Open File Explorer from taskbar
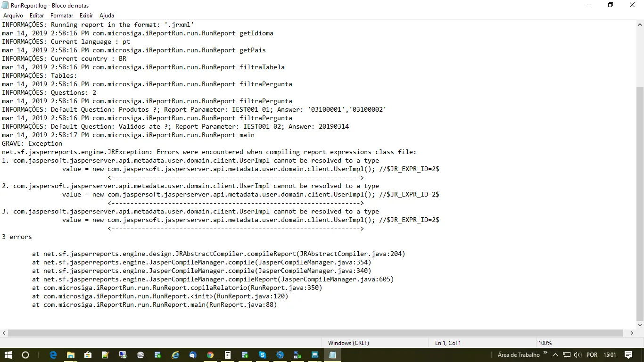 [x=71, y=355]
